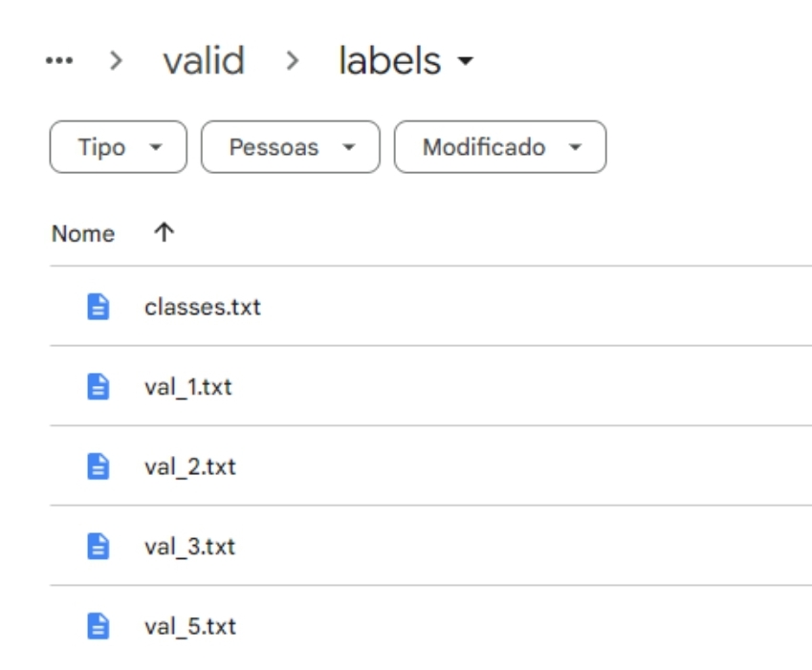
Task: Select the val_1.txt file name
Action: point(188,387)
